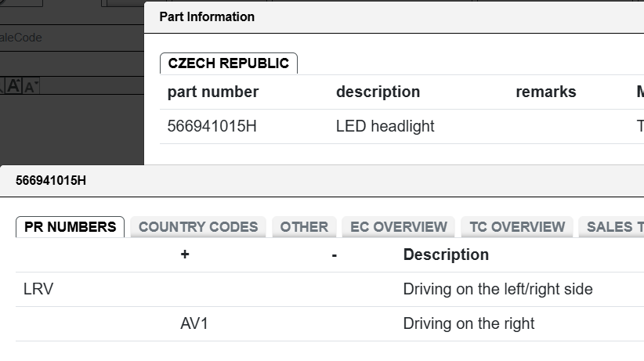Viewport: 644px width, 361px height.
Task: Increase font size with larger A icon
Action: pos(13,86)
